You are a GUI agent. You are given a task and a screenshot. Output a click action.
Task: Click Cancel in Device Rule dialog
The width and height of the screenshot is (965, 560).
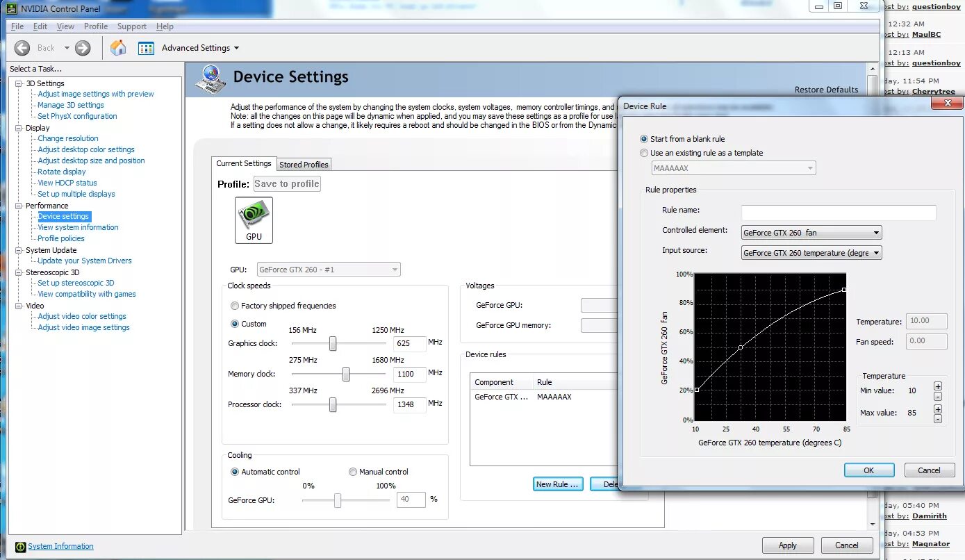tap(930, 470)
